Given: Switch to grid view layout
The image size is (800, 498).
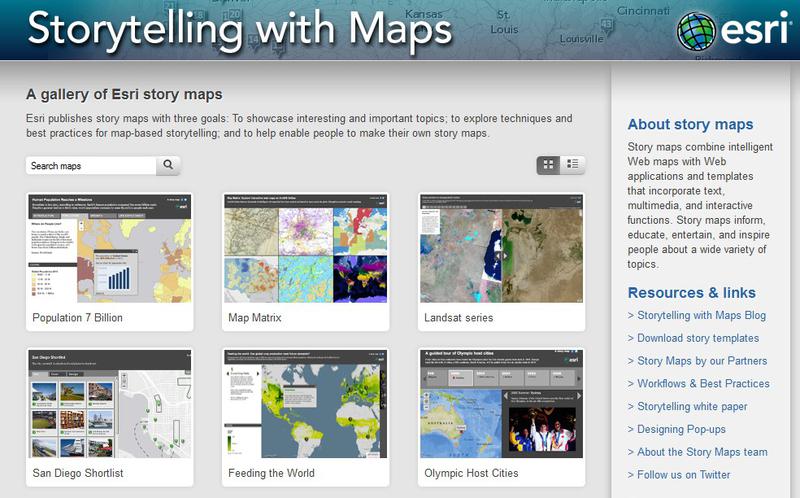Looking at the screenshot, I should coord(548,165).
